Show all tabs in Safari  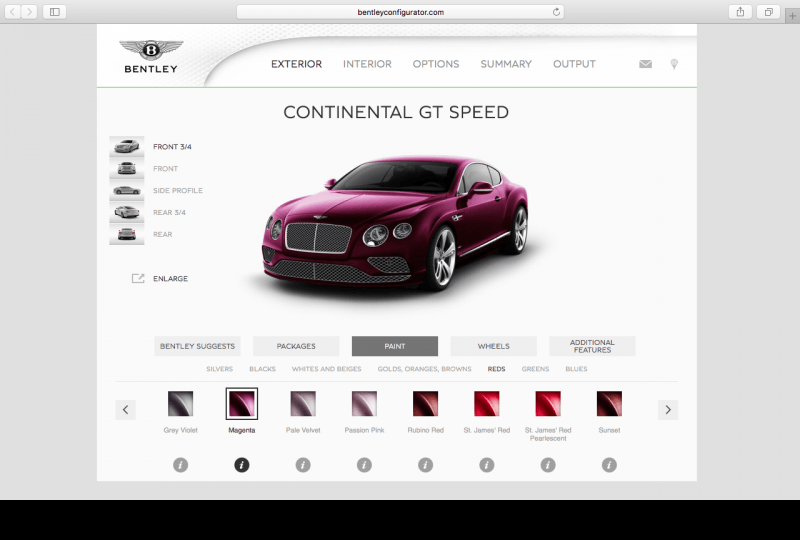coord(768,12)
